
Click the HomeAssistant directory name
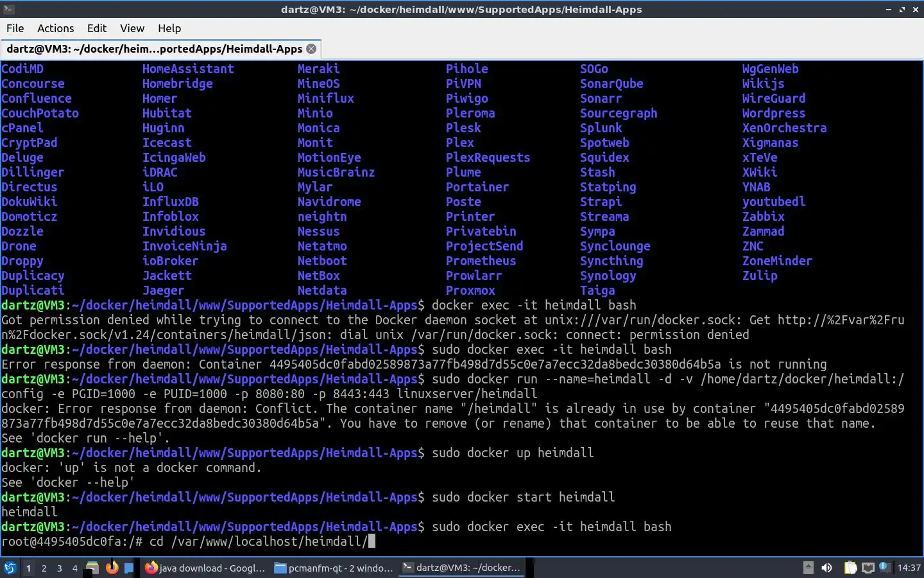[x=188, y=69]
